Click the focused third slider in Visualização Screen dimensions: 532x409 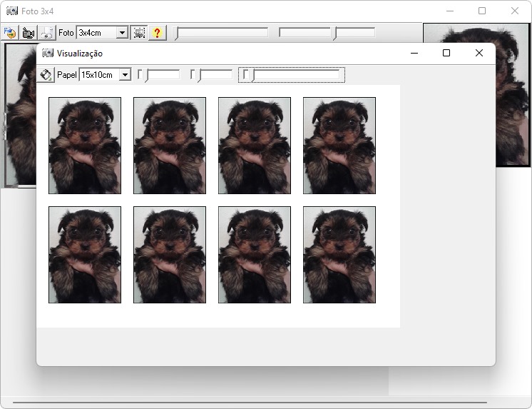point(292,75)
